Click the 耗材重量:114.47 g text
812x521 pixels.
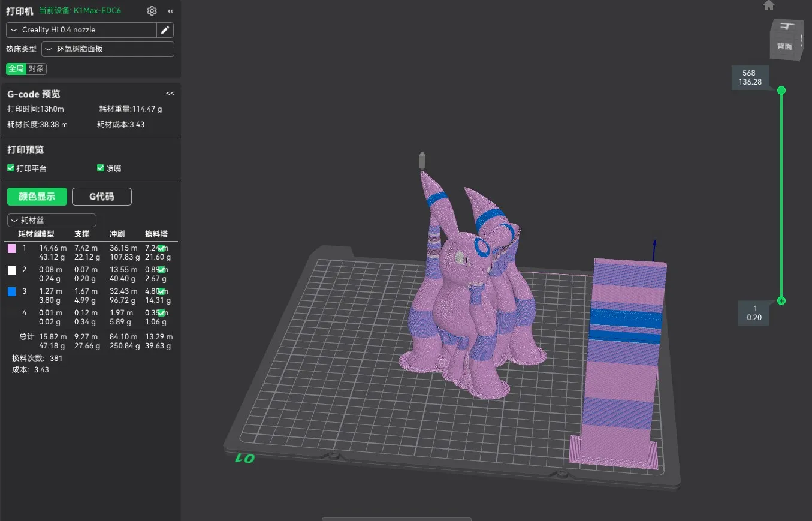pyautogui.click(x=131, y=109)
